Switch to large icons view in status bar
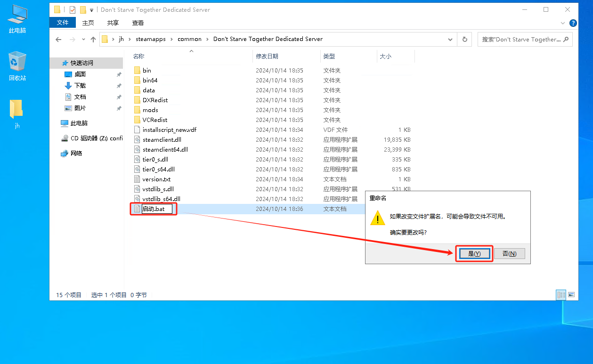This screenshot has width=593, height=364. click(x=571, y=295)
